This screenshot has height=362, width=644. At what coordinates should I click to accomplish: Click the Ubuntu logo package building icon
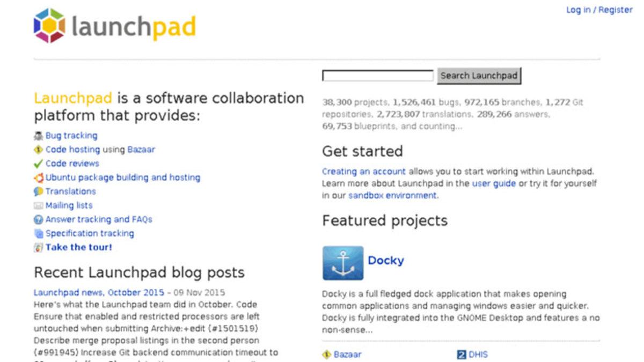tap(38, 177)
